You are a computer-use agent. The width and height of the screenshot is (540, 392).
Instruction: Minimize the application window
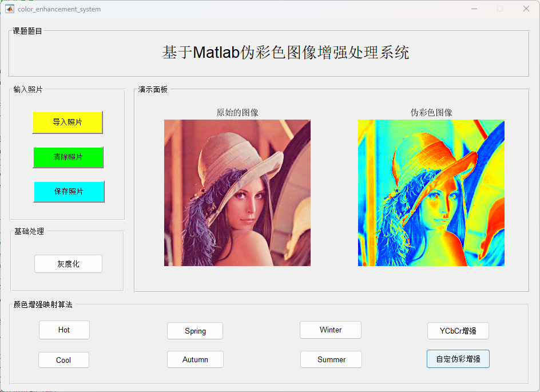click(474, 9)
